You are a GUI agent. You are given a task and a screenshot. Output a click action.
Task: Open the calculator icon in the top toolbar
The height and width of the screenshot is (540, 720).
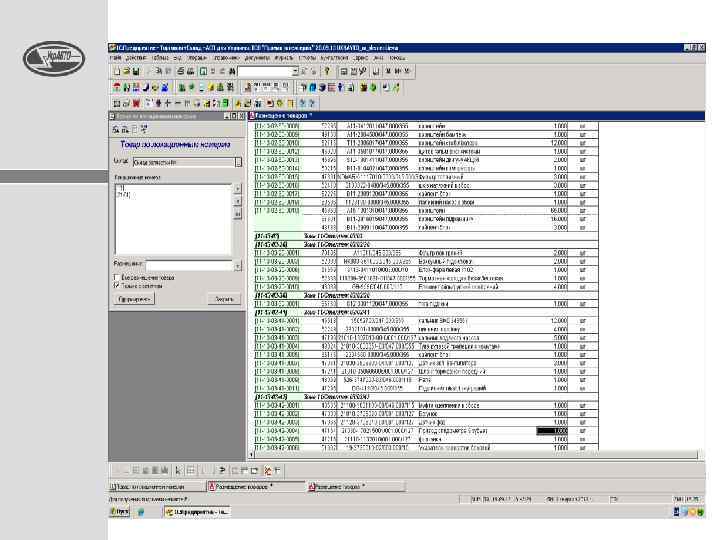click(343, 71)
